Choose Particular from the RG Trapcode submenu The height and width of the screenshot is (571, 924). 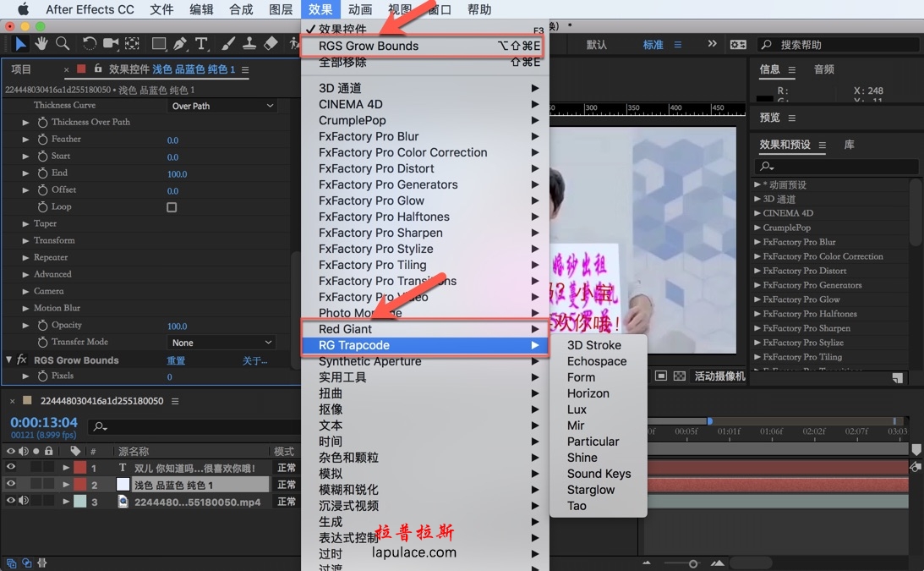(x=593, y=442)
